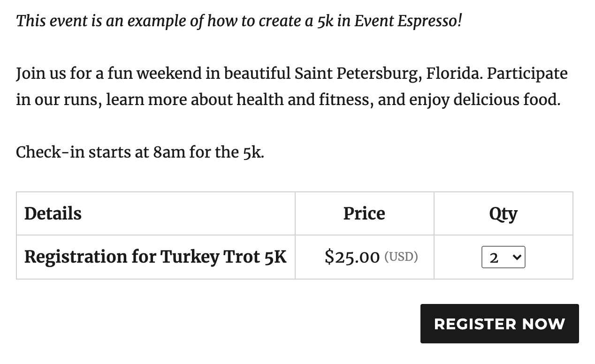This screenshot has width=595, height=364.
Task: Click the table border near the Qty cell
Action: click(x=434, y=257)
